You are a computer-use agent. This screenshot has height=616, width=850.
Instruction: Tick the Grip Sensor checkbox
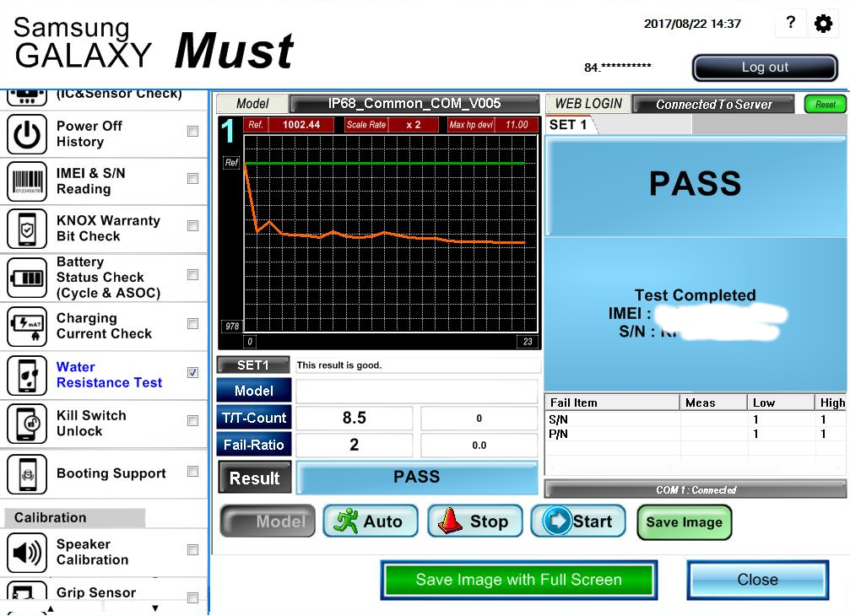(192, 597)
